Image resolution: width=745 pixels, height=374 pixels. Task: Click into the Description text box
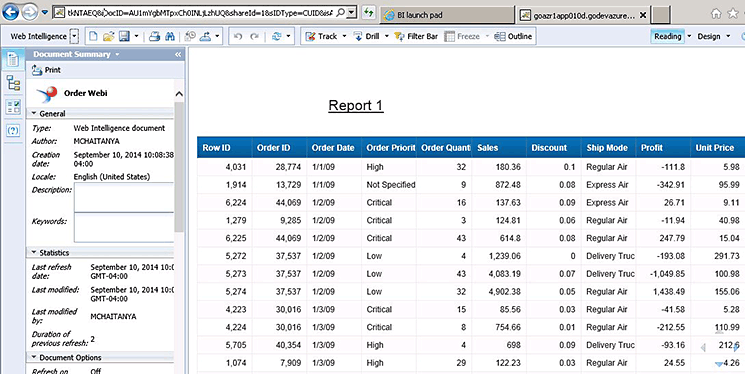124,197
